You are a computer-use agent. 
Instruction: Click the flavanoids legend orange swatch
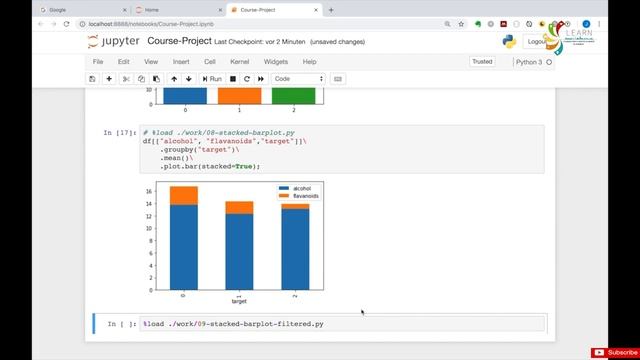click(x=284, y=196)
